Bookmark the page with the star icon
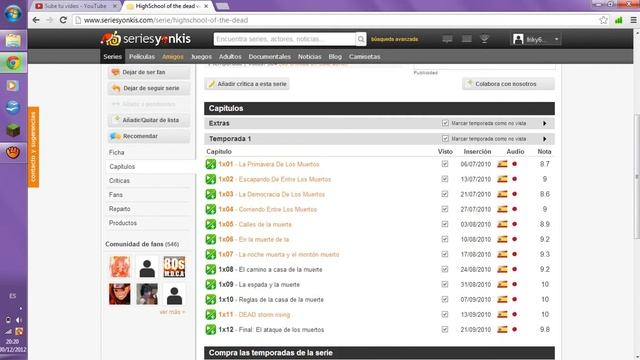 tap(603, 20)
